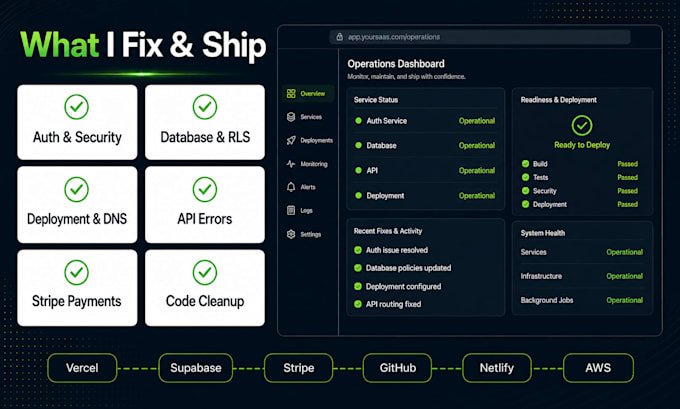The image size is (680, 409).
Task: Click Settings label in the sidebar
Action: click(x=311, y=235)
